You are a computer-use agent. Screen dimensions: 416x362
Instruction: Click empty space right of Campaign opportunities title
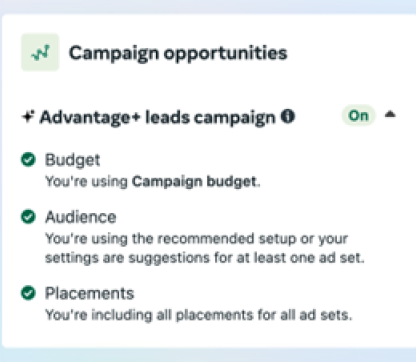tap(350, 53)
